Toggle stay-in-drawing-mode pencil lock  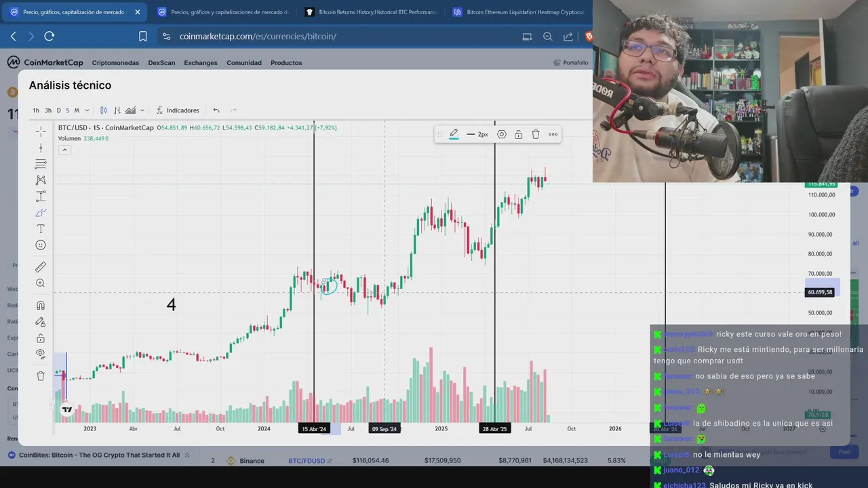[41, 322]
